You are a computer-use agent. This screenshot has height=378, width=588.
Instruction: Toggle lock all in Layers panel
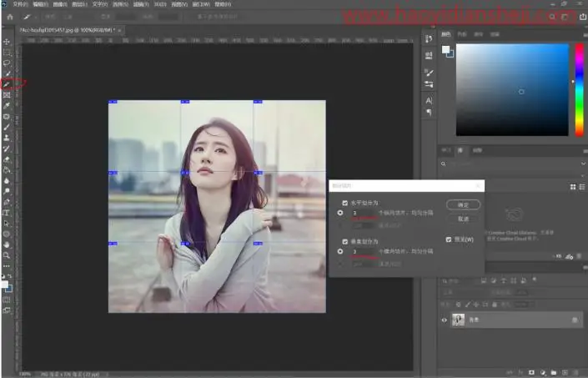click(495, 305)
